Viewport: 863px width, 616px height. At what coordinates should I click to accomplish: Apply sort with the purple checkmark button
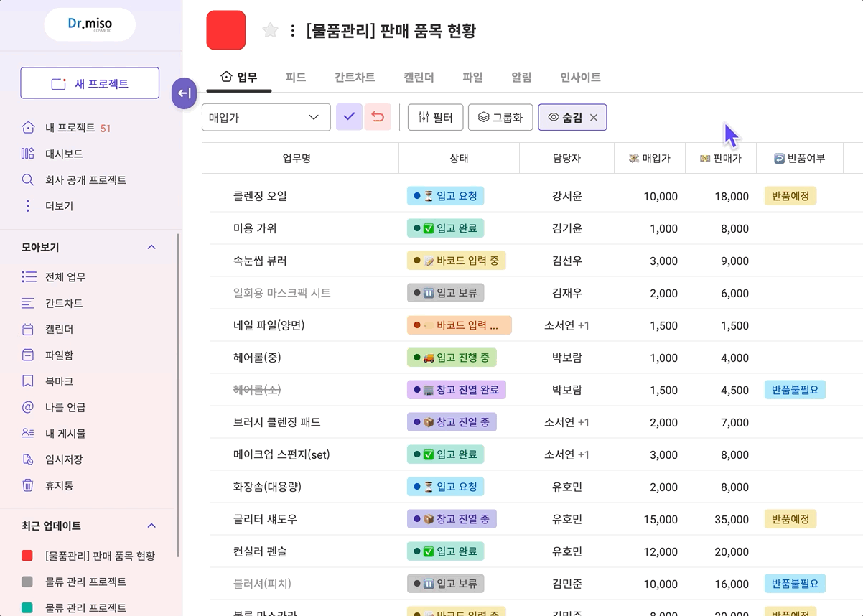(349, 117)
